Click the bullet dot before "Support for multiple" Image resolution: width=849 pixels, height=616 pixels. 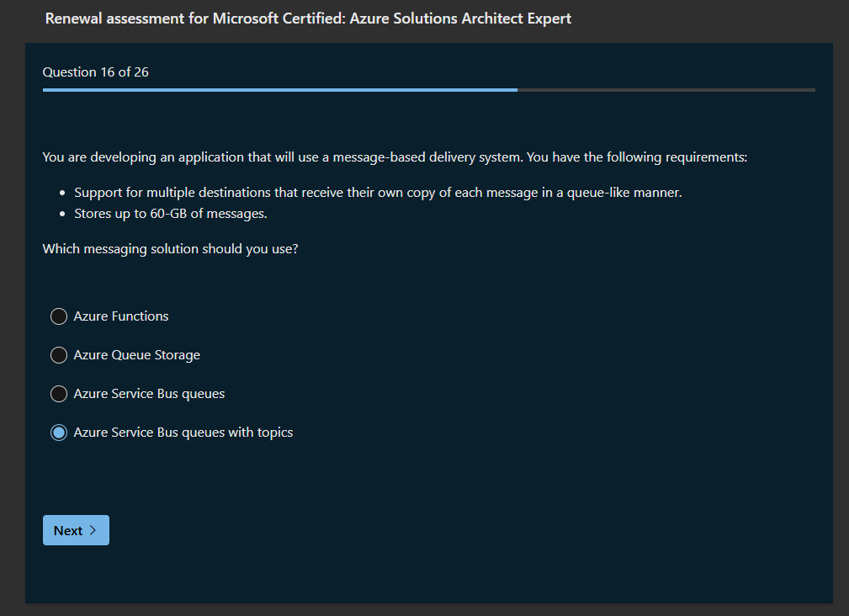[x=63, y=194]
